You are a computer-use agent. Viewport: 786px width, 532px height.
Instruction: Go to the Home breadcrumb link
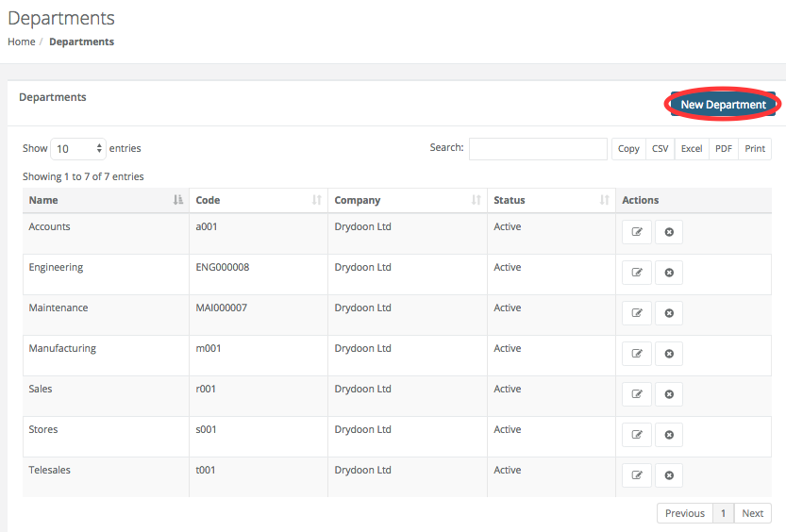(x=22, y=42)
